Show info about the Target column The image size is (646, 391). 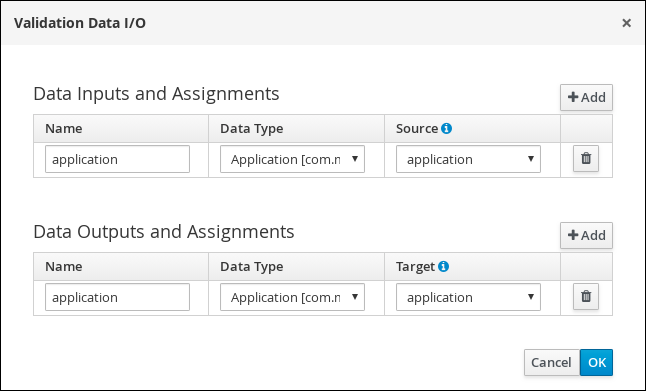pos(443,267)
